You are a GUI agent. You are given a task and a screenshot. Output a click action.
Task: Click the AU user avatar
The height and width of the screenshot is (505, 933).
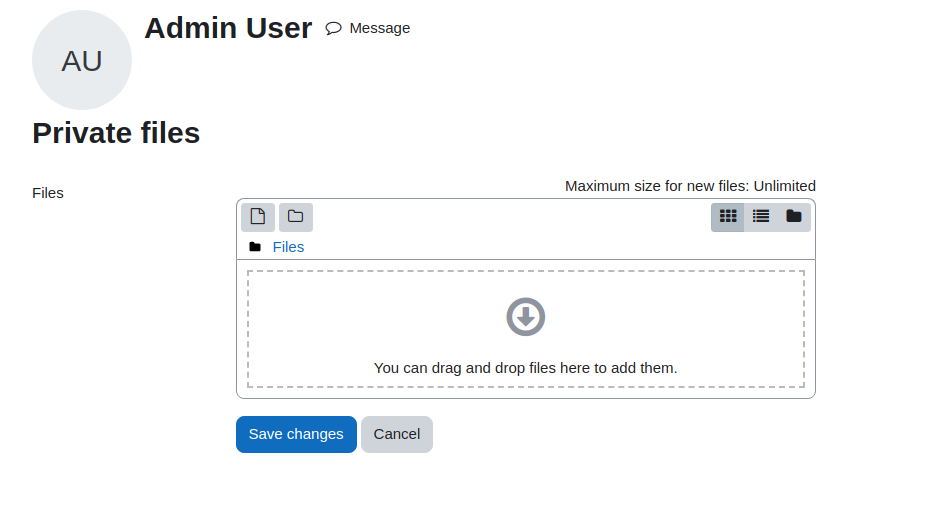pyautogui.click(x=82, y=60)
